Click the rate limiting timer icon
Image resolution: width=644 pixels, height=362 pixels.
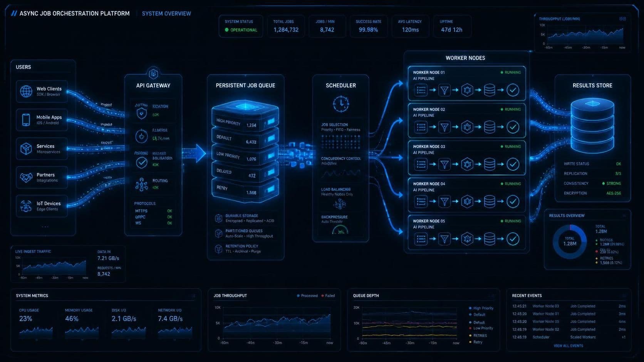pyautogui.click(x=141, y=136)
